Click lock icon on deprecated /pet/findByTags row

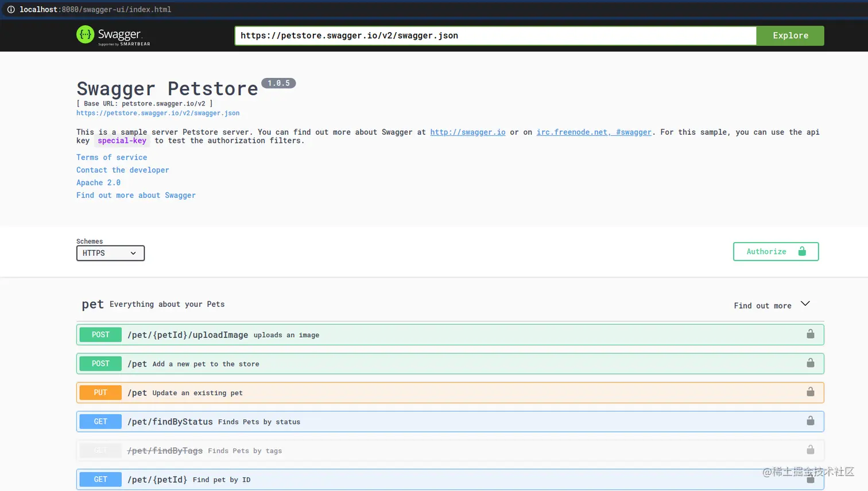point(810,449)
